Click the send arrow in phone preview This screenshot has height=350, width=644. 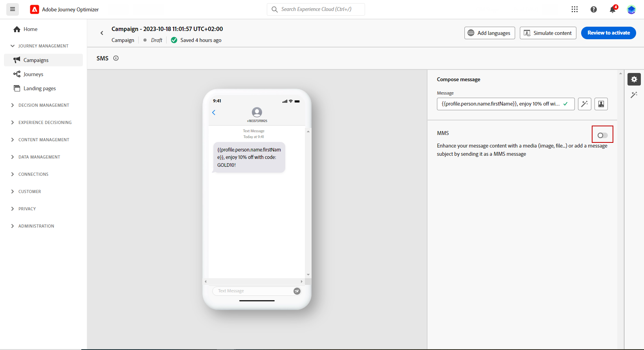point(297,291)
